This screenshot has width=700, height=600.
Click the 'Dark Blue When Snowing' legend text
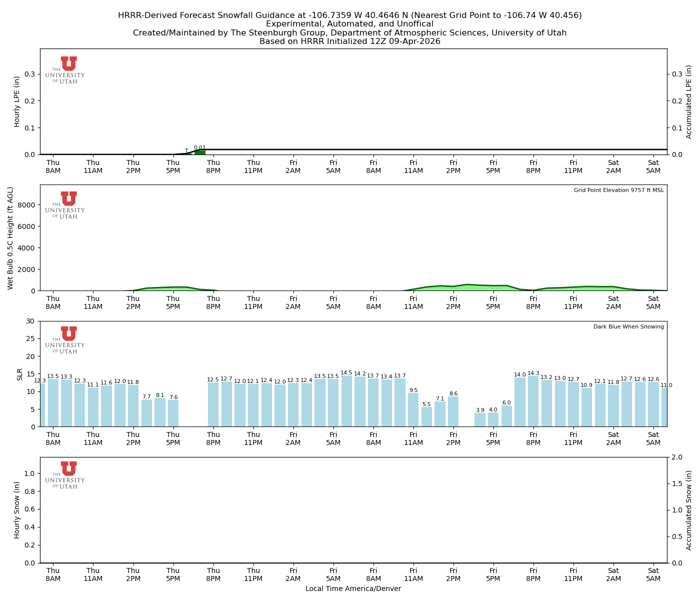tap(628, 327)
